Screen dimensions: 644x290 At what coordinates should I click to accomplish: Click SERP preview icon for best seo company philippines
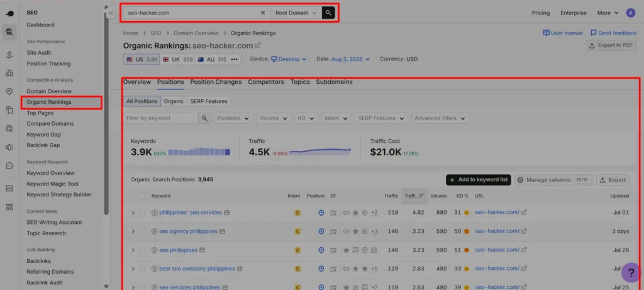240,269
